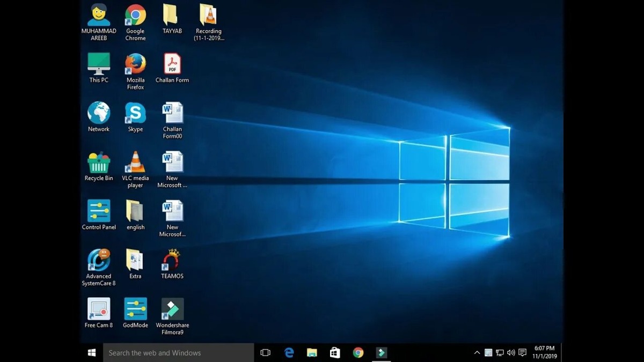Select the TAYYAB folder on desktop
The height and width of the screenshot is (362, 644).
[172, 19]
